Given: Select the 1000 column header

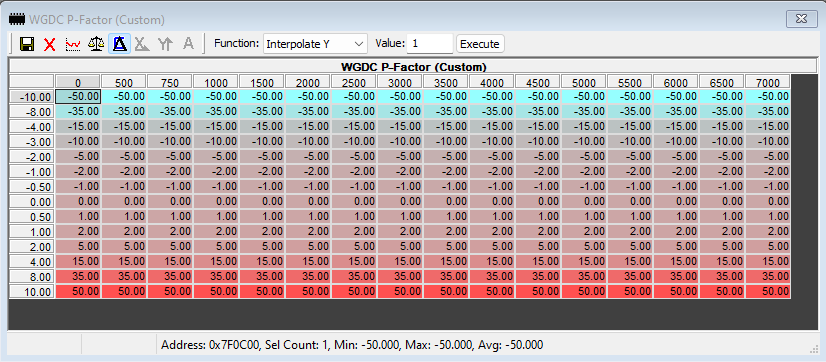Looking at the screenshot, I should click(x=215, y=82).
